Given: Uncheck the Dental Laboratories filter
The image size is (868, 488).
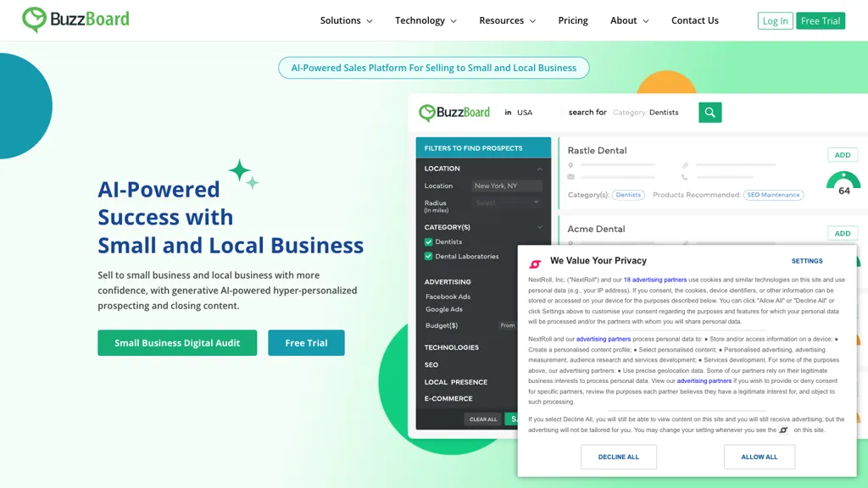Looking at the screenshot, I should coord(428,256).
